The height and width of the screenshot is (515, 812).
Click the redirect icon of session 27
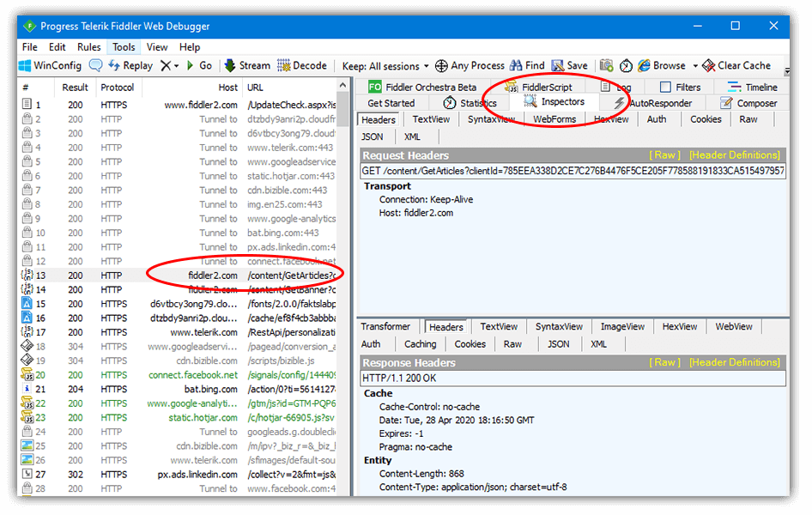pos(27,474)
